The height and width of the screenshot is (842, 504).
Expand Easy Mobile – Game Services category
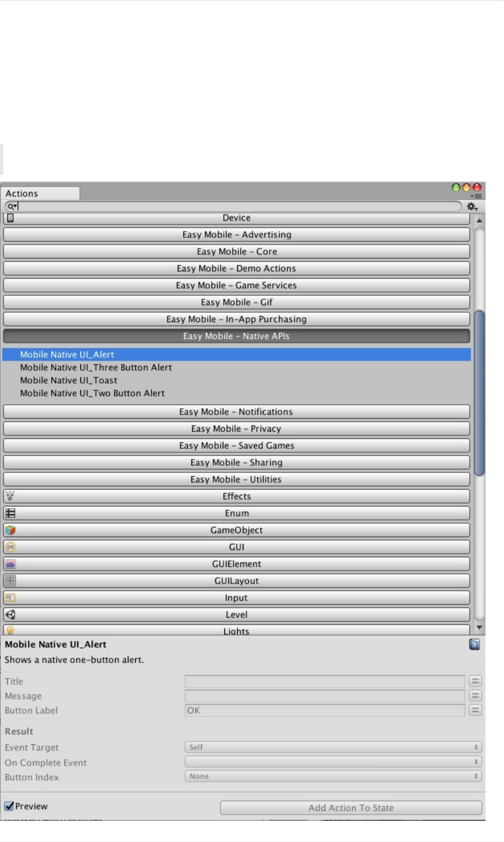coord(237,285)
